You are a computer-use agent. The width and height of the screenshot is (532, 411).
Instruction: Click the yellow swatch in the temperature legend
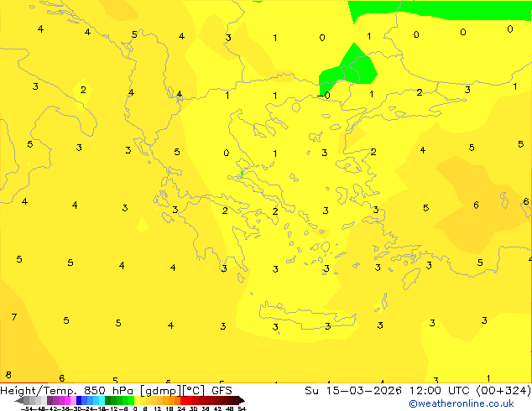tap(138, 400)
